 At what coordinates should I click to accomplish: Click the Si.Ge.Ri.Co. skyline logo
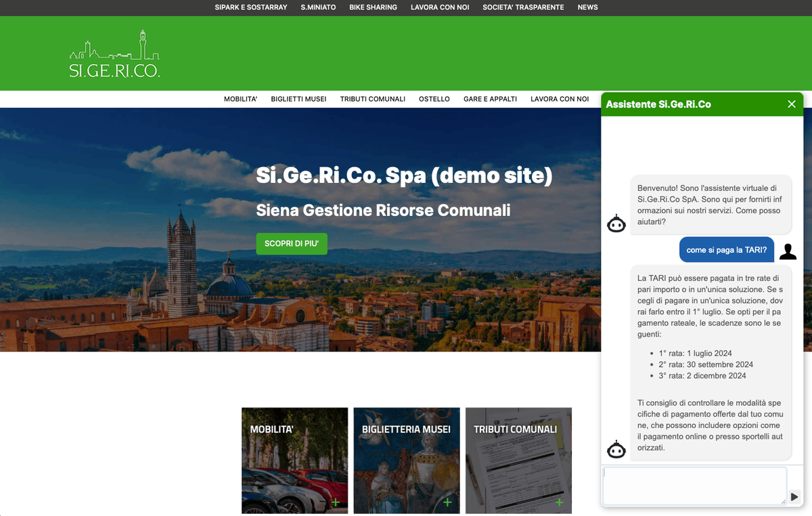114,55
